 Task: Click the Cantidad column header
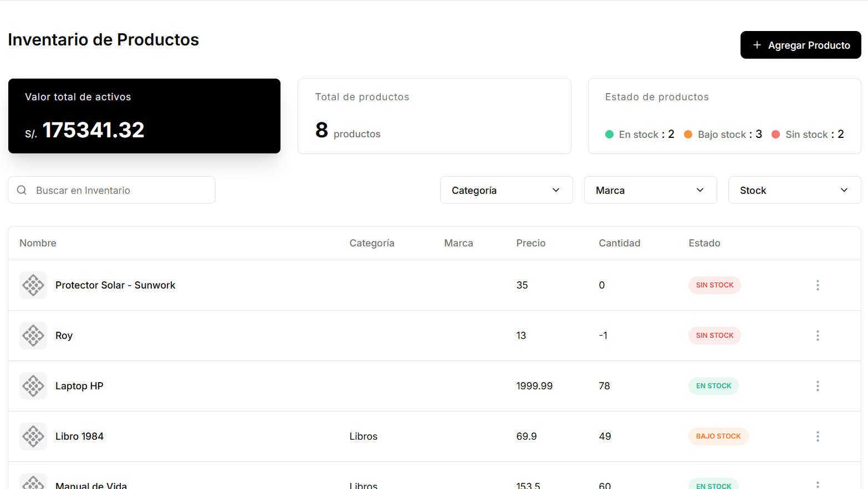[x=619, y=243]
